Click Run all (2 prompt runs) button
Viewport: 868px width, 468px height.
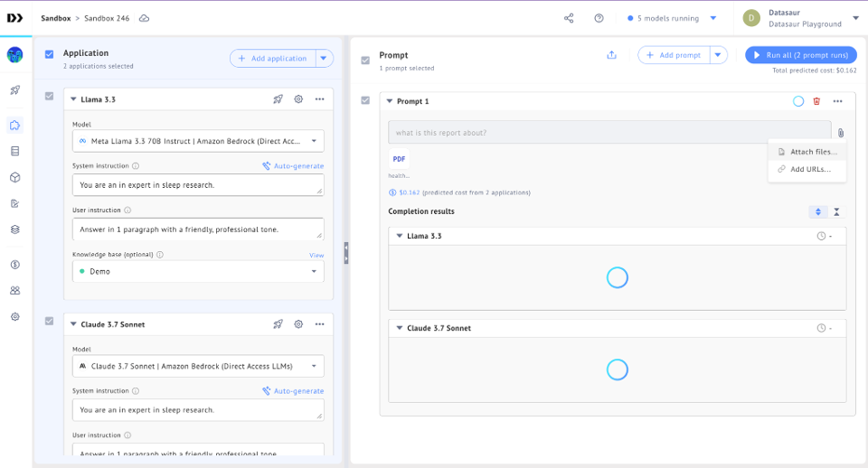(801, 55)
